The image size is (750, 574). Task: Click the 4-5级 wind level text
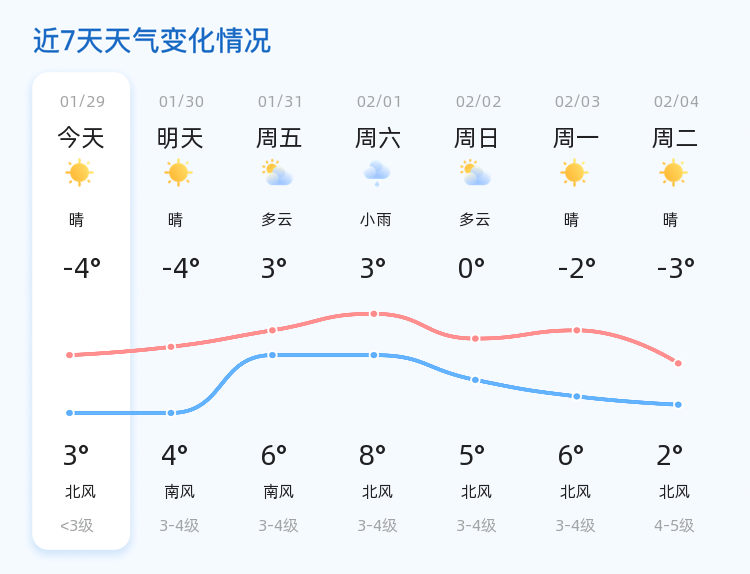coord(674,526)
